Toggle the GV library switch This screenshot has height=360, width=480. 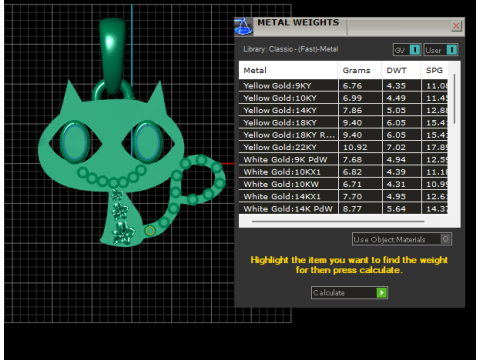[407, 50]
